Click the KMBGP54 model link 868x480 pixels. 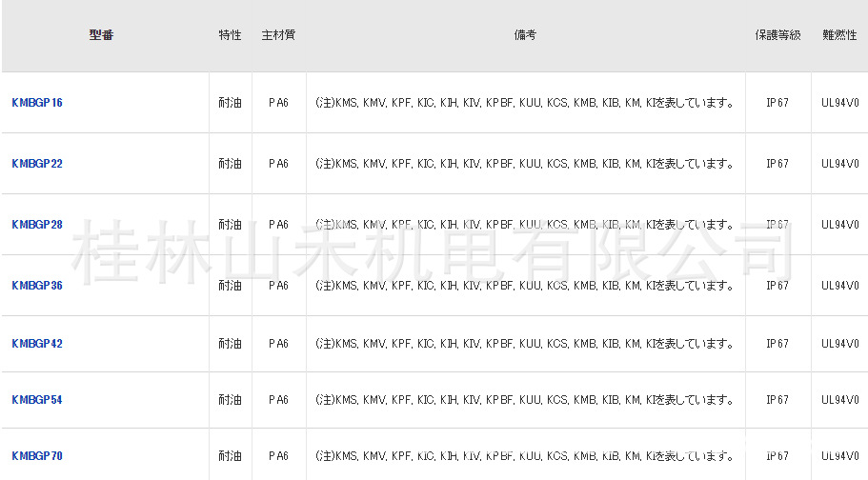(37, 400)
